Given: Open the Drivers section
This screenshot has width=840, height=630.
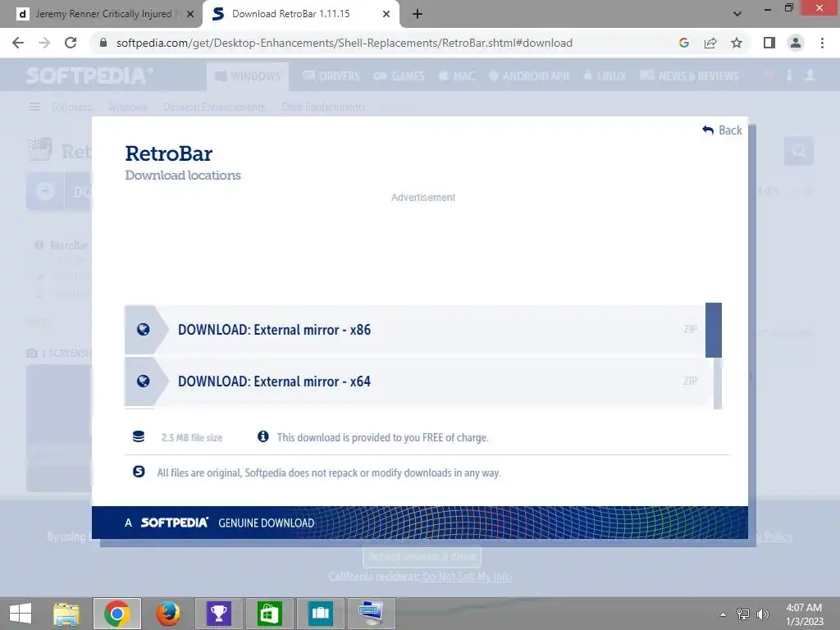Looking at the screenshot, I should point(331,76).
